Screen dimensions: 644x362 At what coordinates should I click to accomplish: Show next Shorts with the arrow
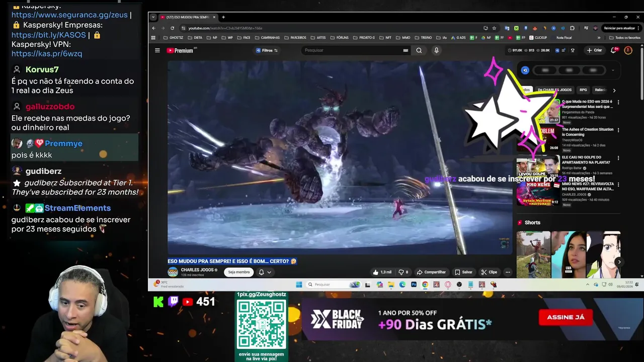click(619, 262)
